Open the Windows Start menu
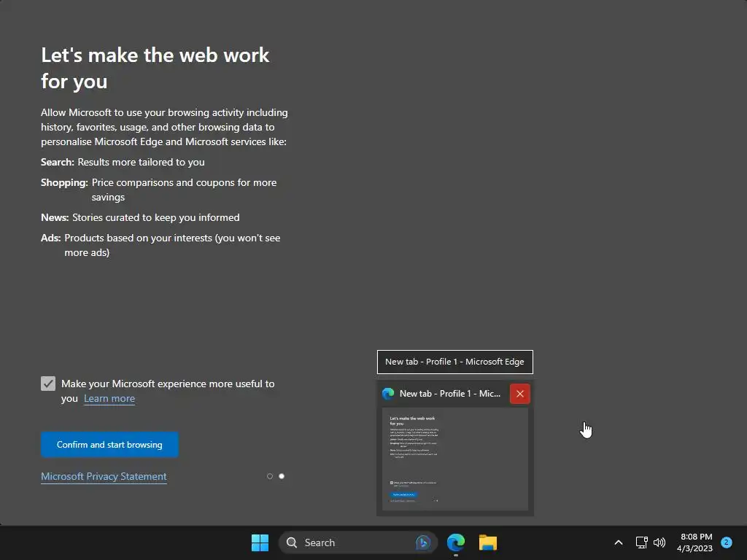Image resolution: width=747 pixels, height=560 pixels. (x=260, y=542)
